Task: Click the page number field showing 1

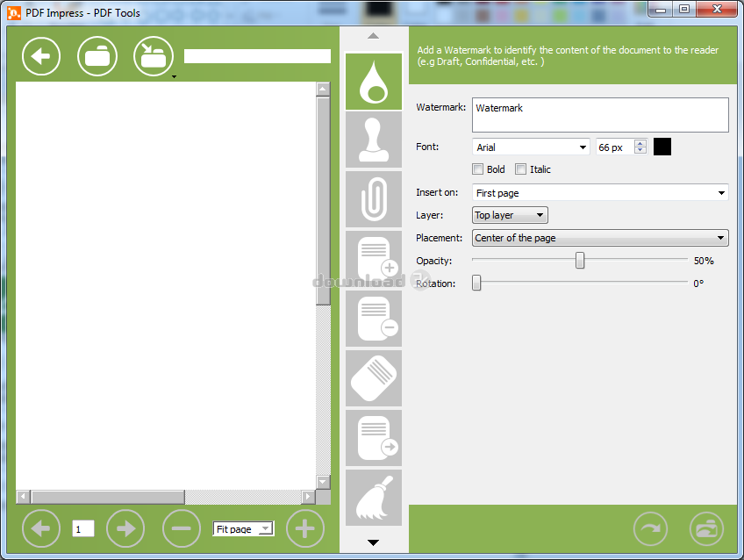Action: [83, 528]
